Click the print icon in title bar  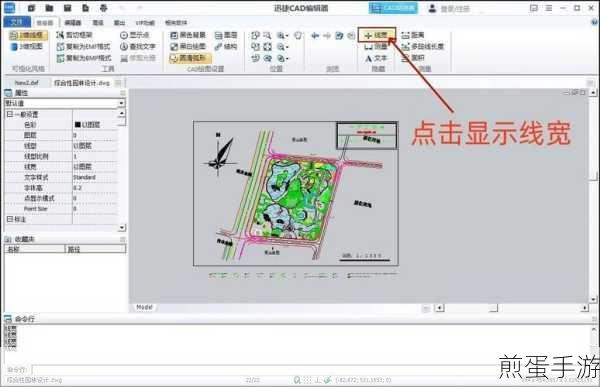(x=103, y=8)
